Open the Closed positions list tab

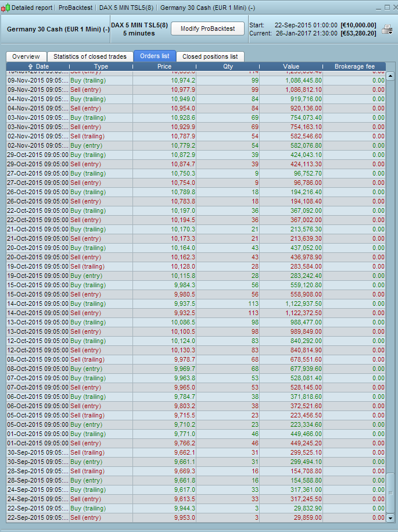[210, 56]
